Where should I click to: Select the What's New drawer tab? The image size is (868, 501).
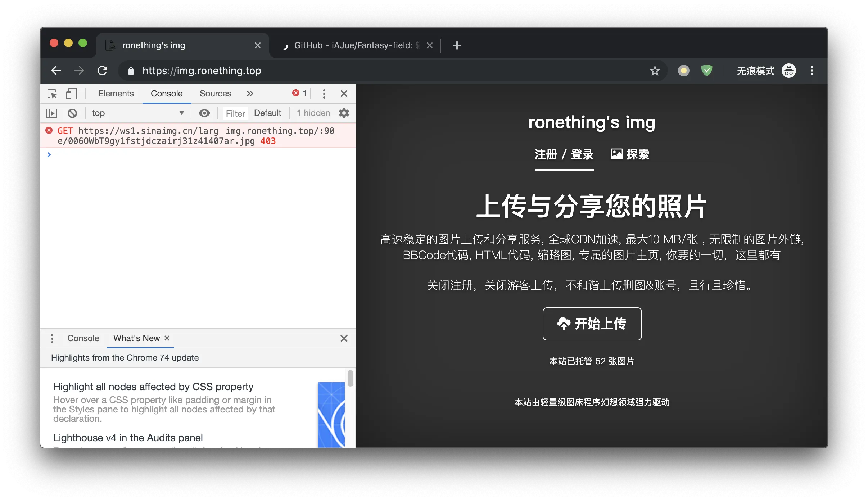point(136,338)
